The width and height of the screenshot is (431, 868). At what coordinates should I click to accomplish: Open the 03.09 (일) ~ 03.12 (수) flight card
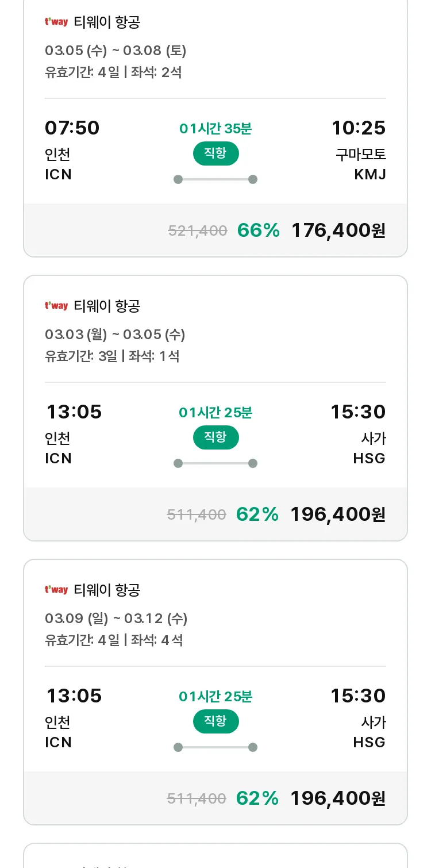pos(215,692)
